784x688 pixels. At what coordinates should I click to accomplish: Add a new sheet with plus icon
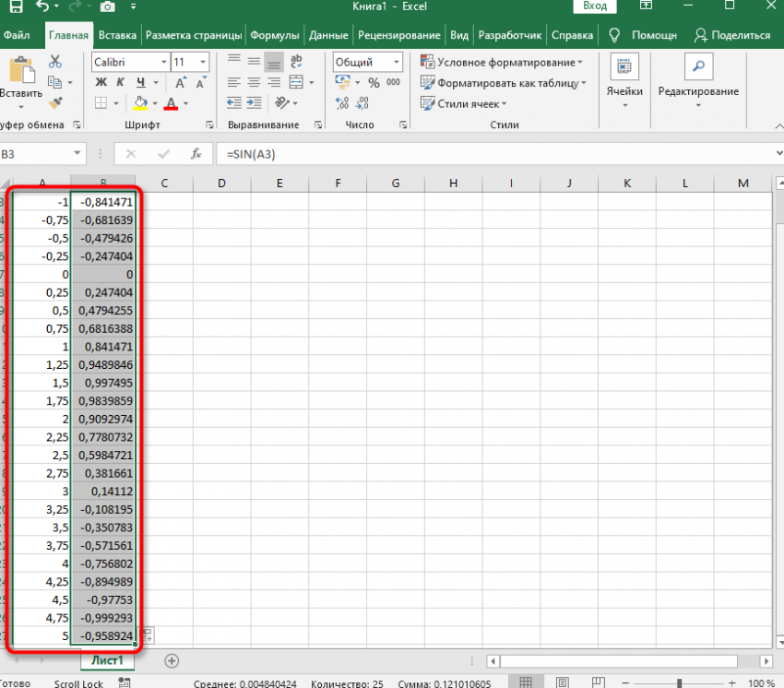tap(171, 660)
